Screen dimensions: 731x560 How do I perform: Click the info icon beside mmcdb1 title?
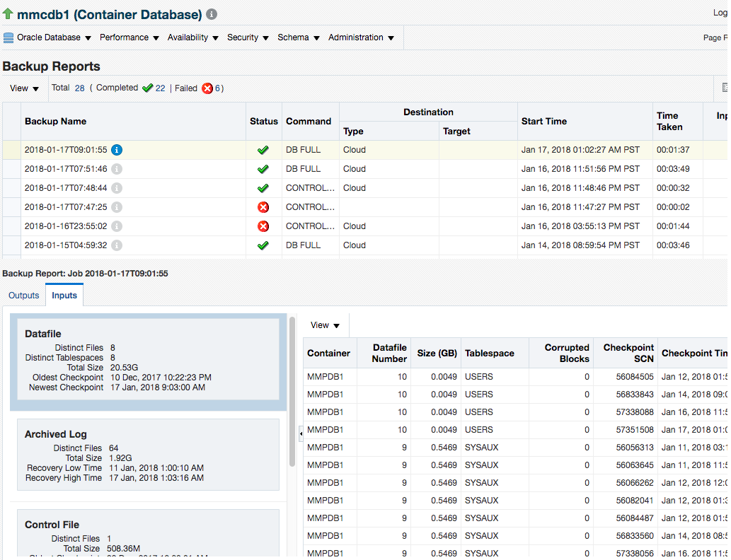point(212,14)
